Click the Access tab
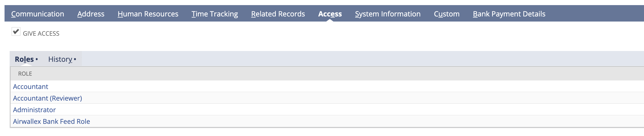This screenshot has height=136, width=644. pos(330,14)
